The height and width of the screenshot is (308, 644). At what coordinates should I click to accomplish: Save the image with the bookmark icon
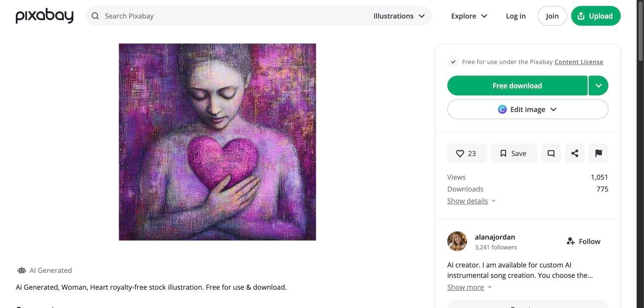(x=514, y=153)
